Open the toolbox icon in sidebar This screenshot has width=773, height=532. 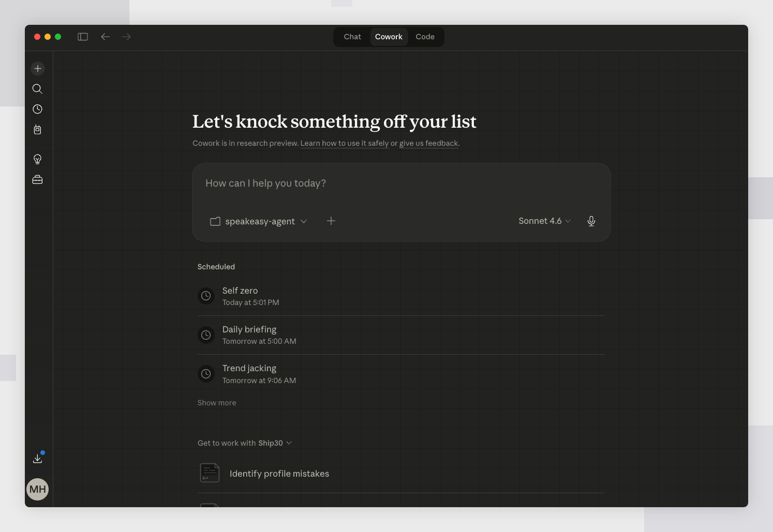[x=37, y=179]
